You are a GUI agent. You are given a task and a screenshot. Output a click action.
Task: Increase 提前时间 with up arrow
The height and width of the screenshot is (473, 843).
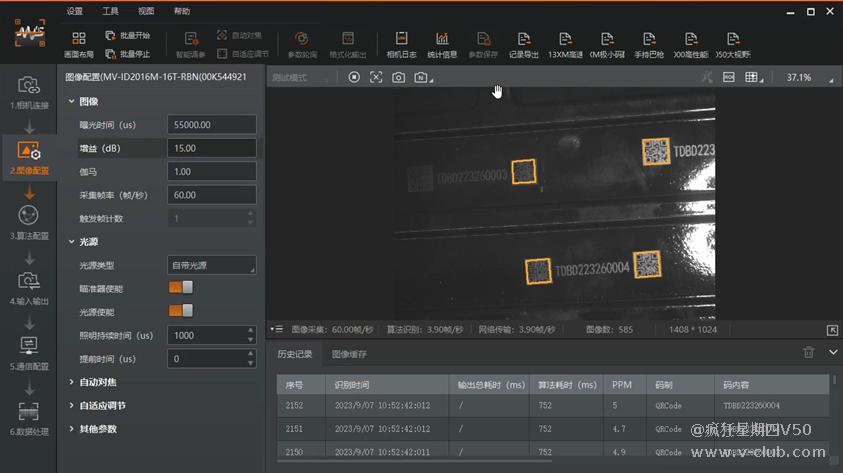(x=251, y=354)
